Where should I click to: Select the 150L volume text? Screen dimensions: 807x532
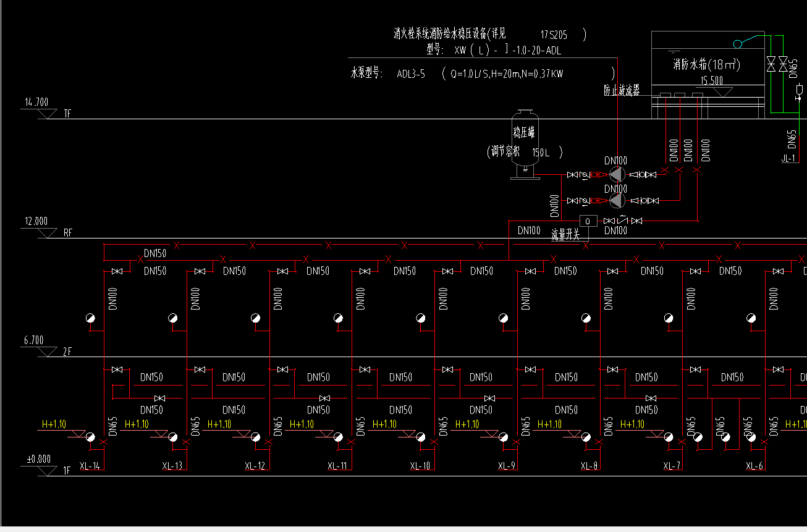pyautogui.click(x=542, y=152)
